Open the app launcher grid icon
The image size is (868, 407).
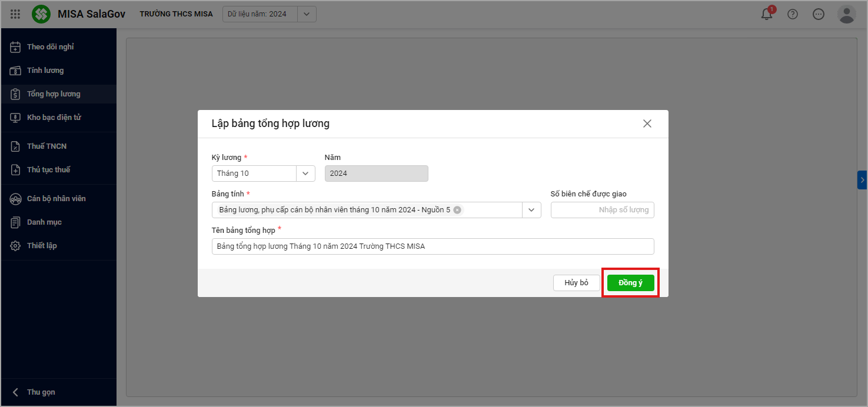[x=15, y=14]
